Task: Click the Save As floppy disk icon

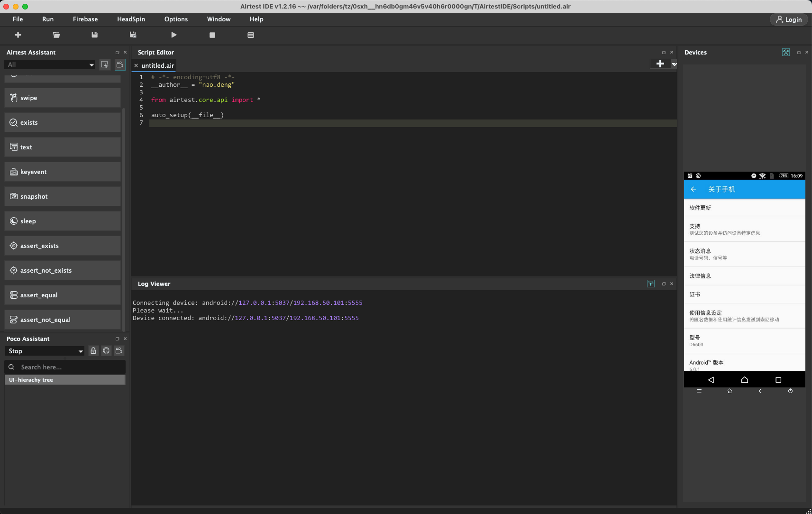Action: pos(133,35)
